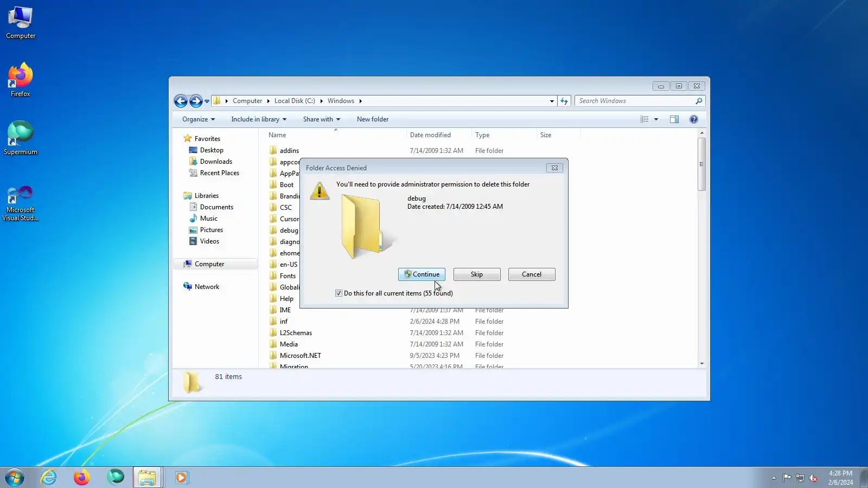
Task: Expand the address bar history dropdown
Action: point(552,101)
